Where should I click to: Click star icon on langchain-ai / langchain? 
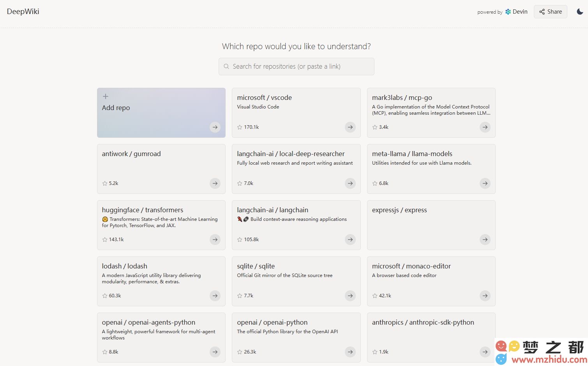240,240
